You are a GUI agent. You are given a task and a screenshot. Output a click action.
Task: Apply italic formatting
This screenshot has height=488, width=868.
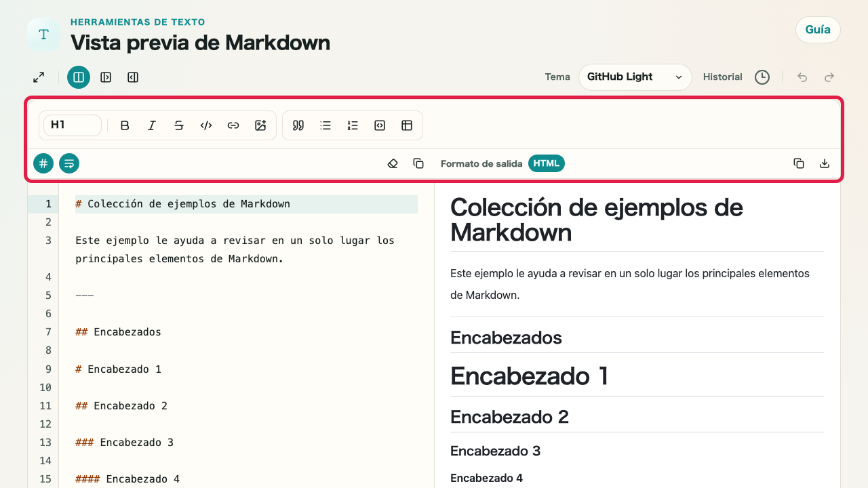152,125
